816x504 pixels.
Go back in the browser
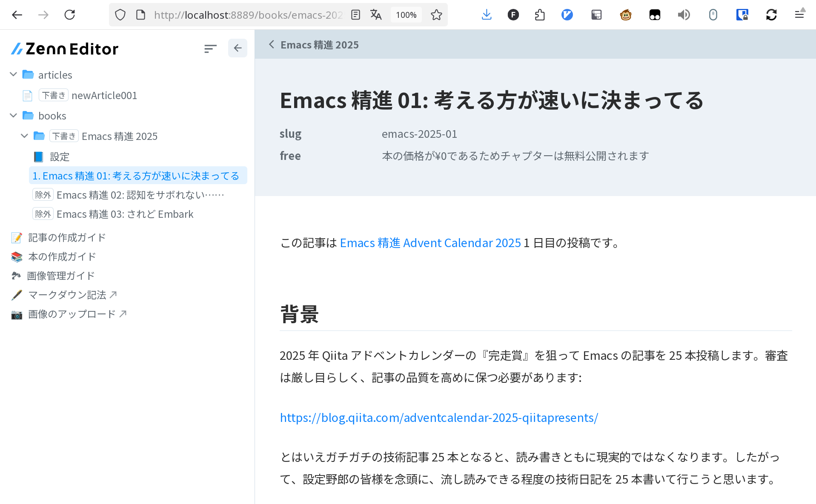[x=17, y=15]
